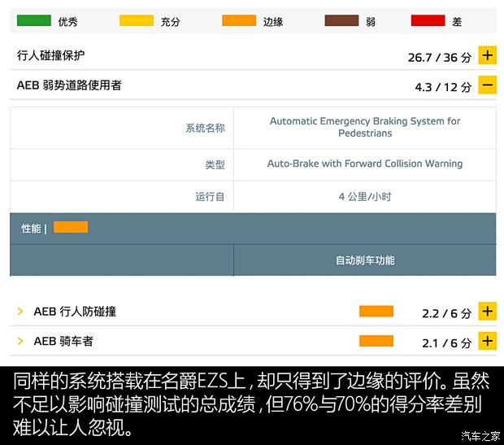The image size is (504, 445).
Task: Click the AEB 弱势道路使用者 row title
Action: coord(69,85)
